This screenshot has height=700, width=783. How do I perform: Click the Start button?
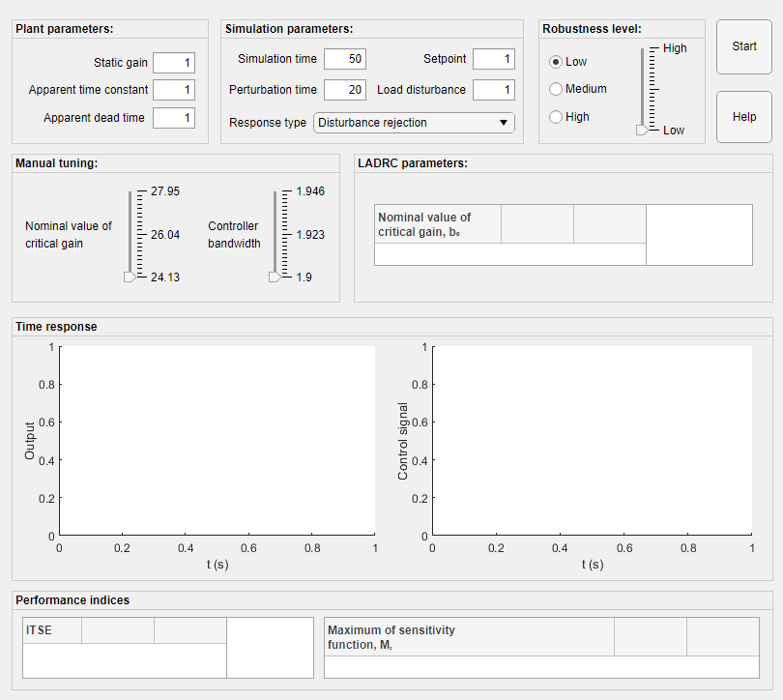(x=744, y=47)
